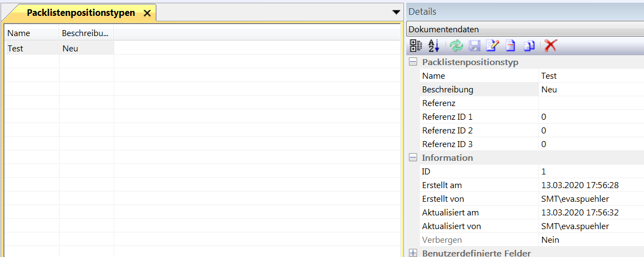This screenshot has width=644, height=257.
Task: Click the copy documents icon
Action: [x=529, y=46]
